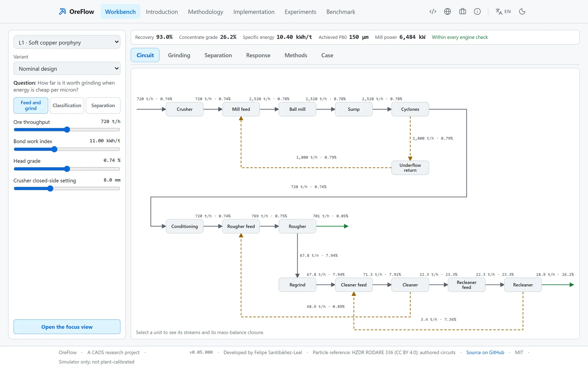588x368 pixels.
Task: Adjust the Crusher closed-side setting slider
Action: point(67,189)
